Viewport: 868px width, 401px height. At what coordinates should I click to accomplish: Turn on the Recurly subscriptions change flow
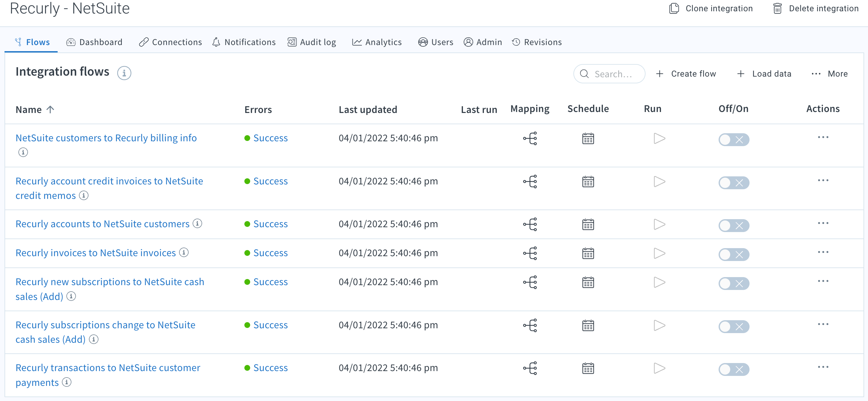(x=733, y=326)
